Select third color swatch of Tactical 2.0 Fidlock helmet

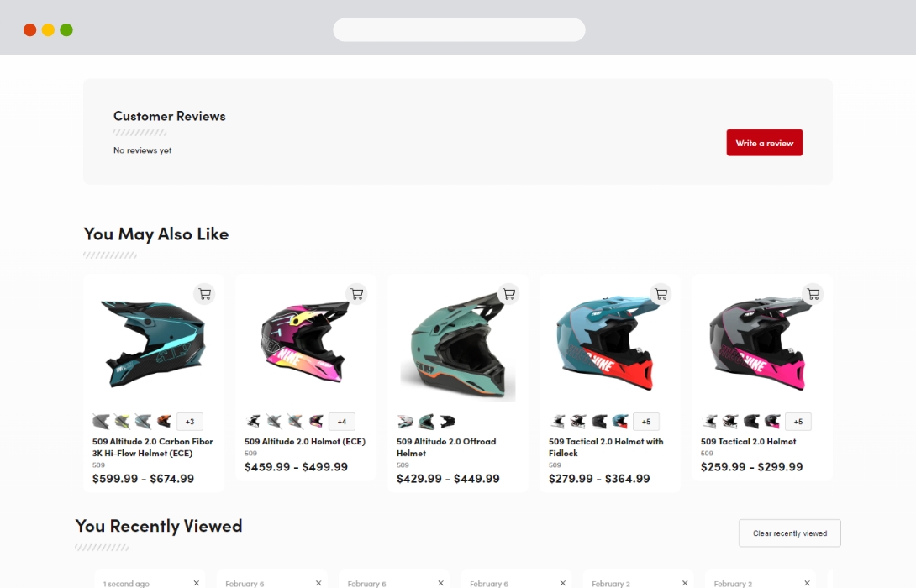[x=599, y=421]
